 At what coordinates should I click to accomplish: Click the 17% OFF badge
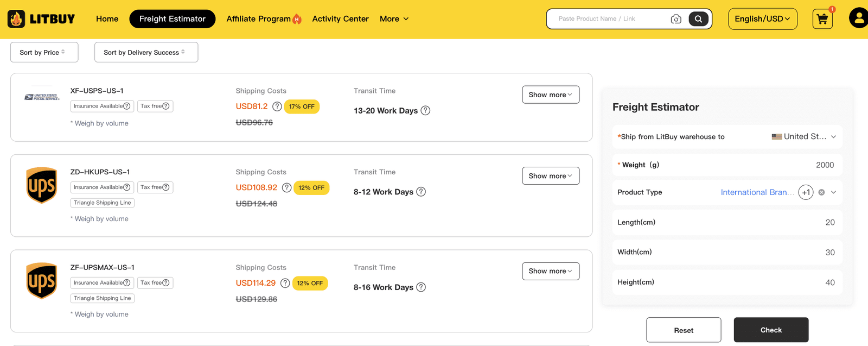coord(302,106)
